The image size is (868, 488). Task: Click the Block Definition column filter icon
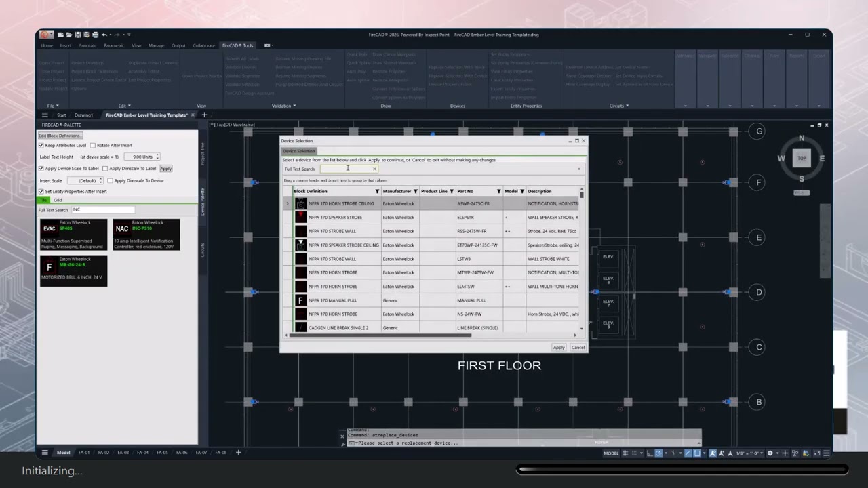(x=377, y=191)
